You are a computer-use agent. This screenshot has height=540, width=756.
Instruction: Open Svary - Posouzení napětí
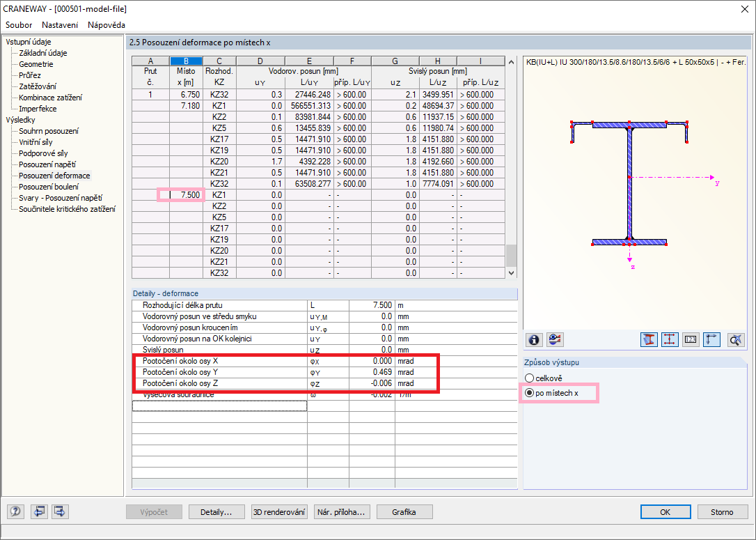[61, 198]
